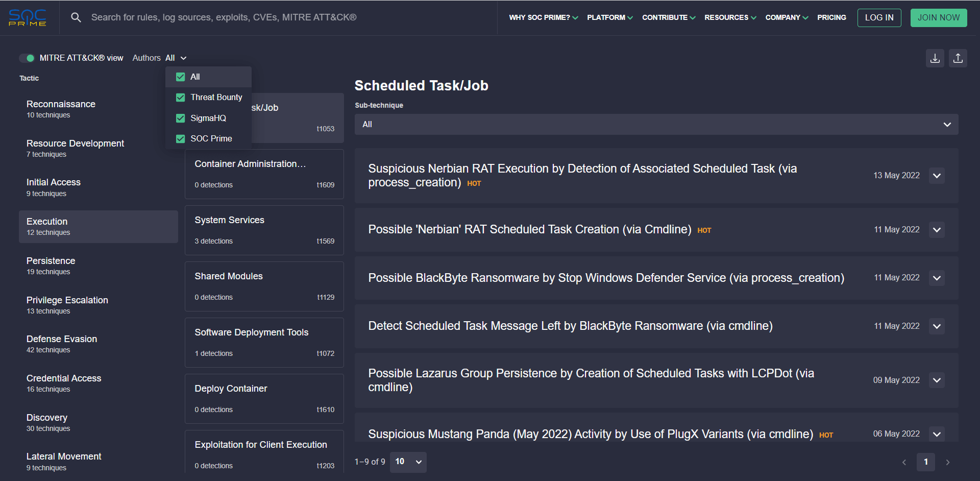This screenshot has width=980, height=481.
Task: Expand the Nerbian RAT Execution rule chevron
Action: 937,176
